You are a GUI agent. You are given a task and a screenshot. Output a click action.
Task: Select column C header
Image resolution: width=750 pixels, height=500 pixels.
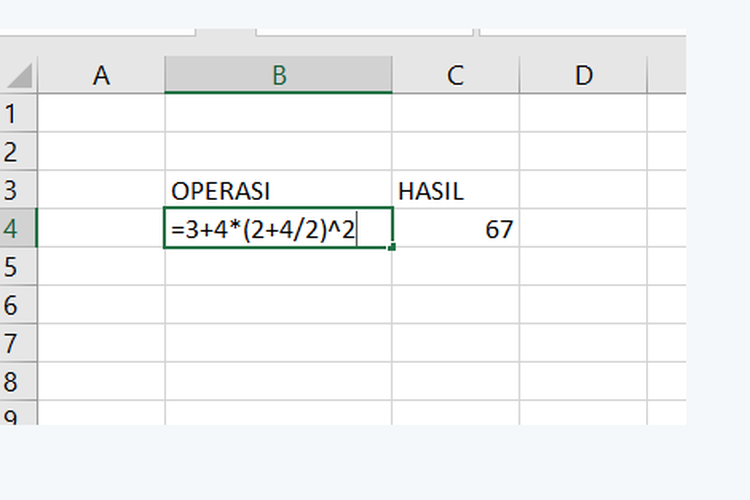tap(455, 75)
